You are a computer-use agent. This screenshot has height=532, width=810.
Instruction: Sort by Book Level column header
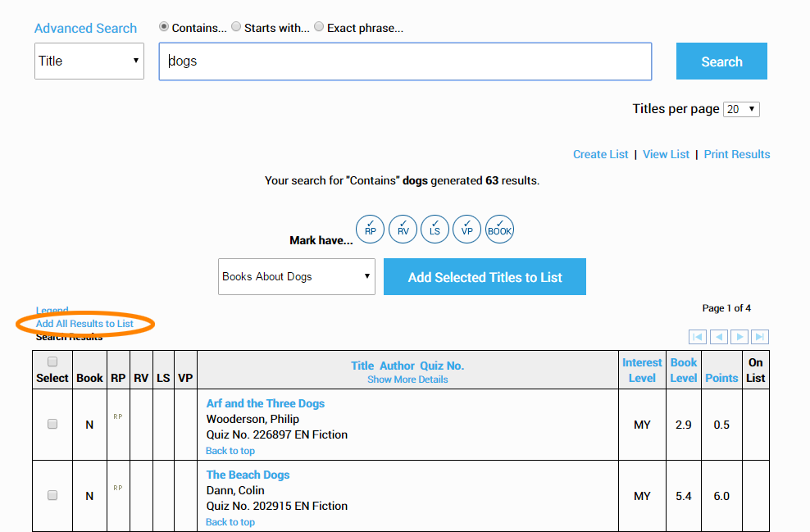(684, 371)
